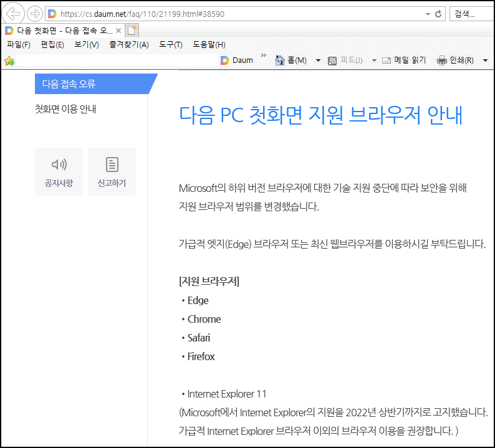The width and height of the screenshot is (495, 448).
Task: Open the 도움말(H) menu
Action: (x=209, y=44)
